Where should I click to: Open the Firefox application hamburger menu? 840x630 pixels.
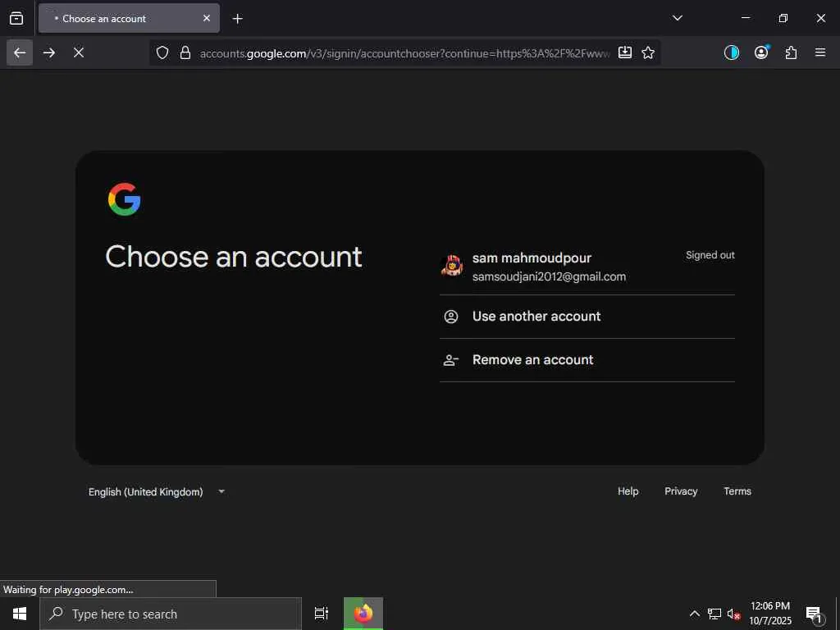coord(820,52)
